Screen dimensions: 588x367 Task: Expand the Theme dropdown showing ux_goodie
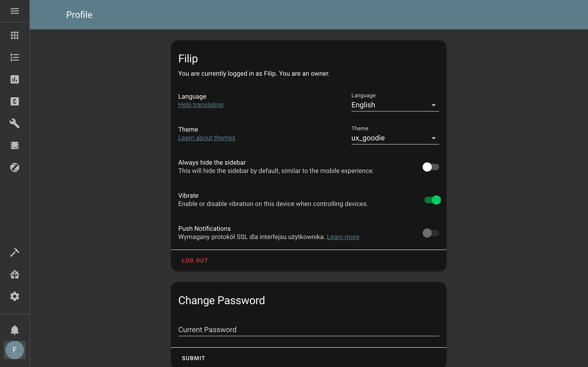click(x=395, y=138)
